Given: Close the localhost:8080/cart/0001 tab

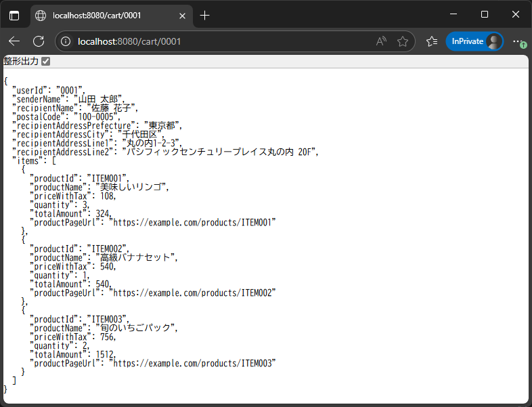Looking at the screenshot, I should pyautogui.click(x=182, y=16).
